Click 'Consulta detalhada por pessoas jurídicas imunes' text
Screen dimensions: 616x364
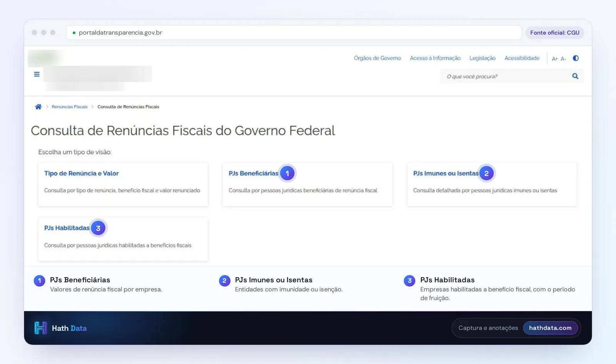coord(485,190)
